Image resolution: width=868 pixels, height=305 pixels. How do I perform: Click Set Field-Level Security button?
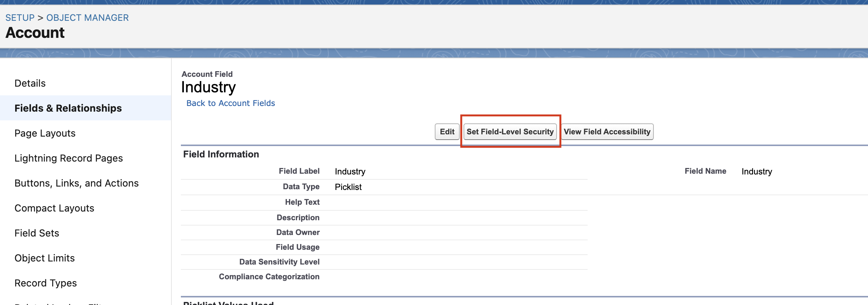coord(510,132)
